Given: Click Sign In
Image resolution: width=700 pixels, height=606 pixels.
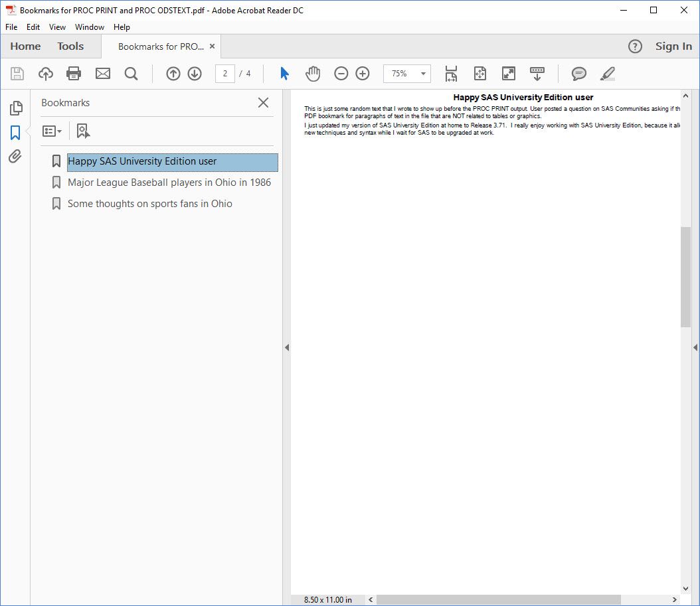Looking at the screenshot, I should coord(673,46).
